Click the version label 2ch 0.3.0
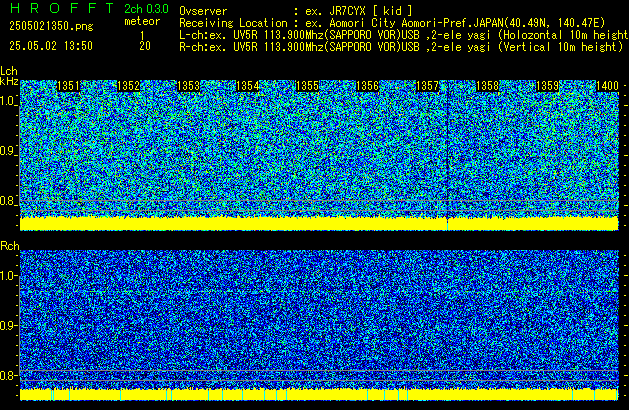Screen dimensions: 629x410 pyautogui.click(x=146, y=9)
